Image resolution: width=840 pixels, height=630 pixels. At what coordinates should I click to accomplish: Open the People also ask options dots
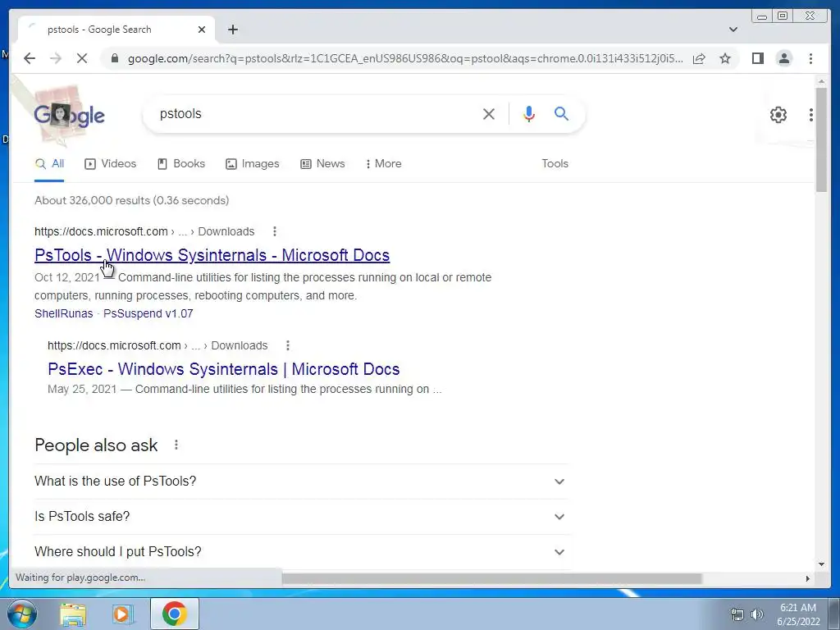point(176,445)
